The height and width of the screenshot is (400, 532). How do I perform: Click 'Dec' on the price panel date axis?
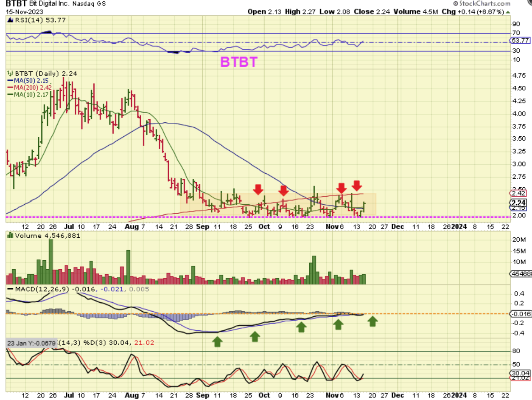(x=398, y=226)
